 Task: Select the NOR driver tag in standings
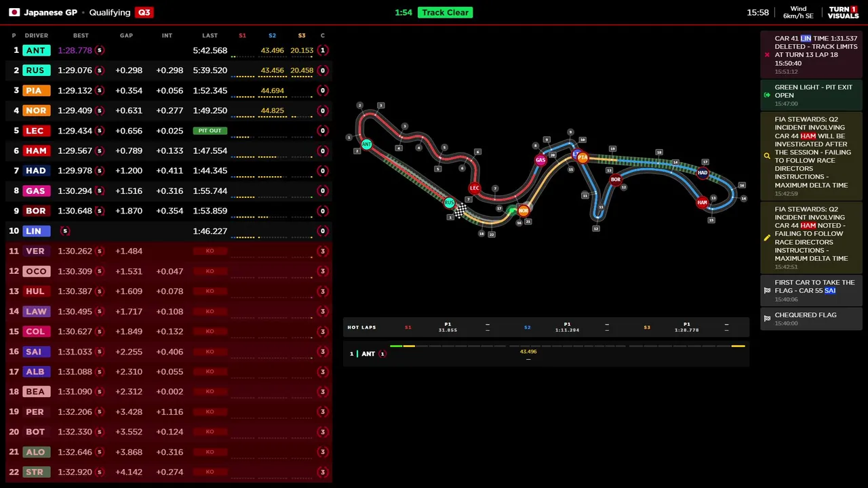36,110
